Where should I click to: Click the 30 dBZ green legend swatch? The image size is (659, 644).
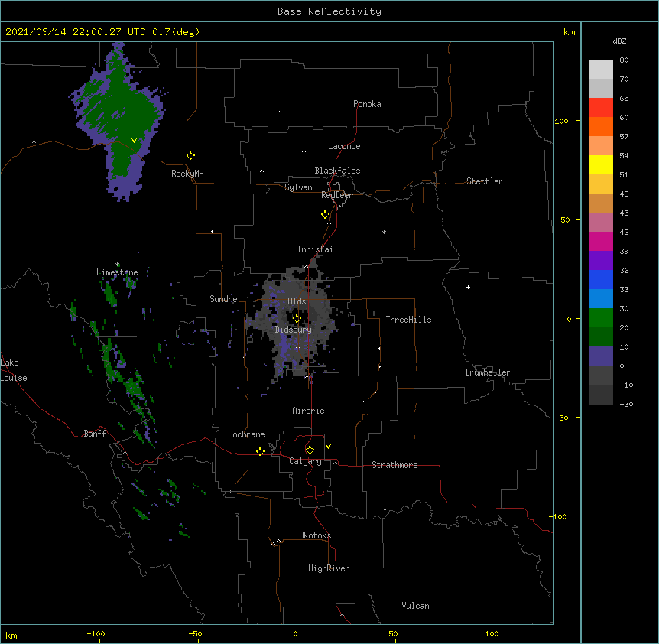(601, 318)
